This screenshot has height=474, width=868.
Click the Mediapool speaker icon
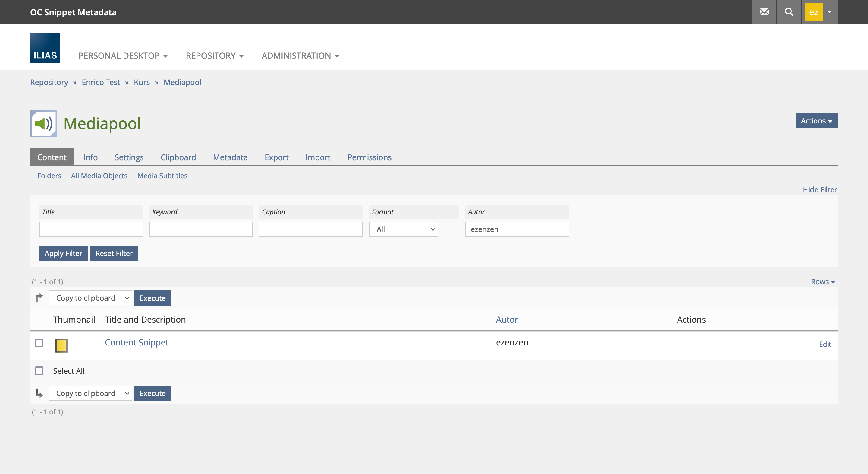pos(43,123)
